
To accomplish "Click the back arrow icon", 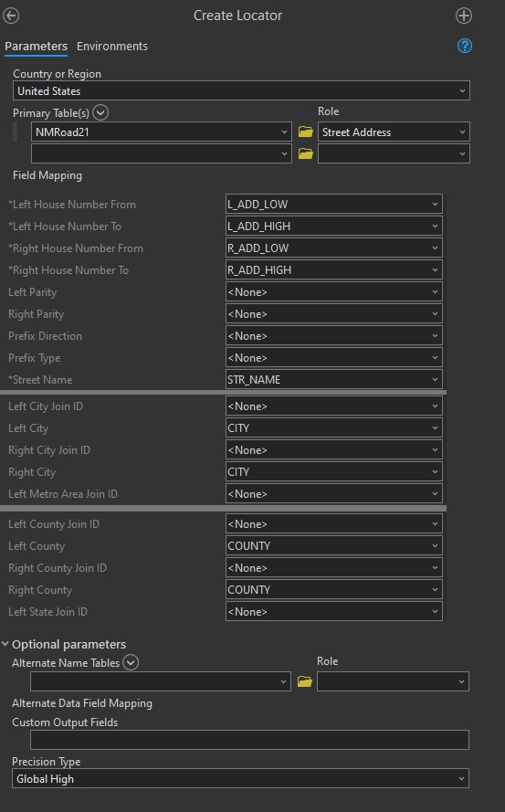I will [11, 16].
